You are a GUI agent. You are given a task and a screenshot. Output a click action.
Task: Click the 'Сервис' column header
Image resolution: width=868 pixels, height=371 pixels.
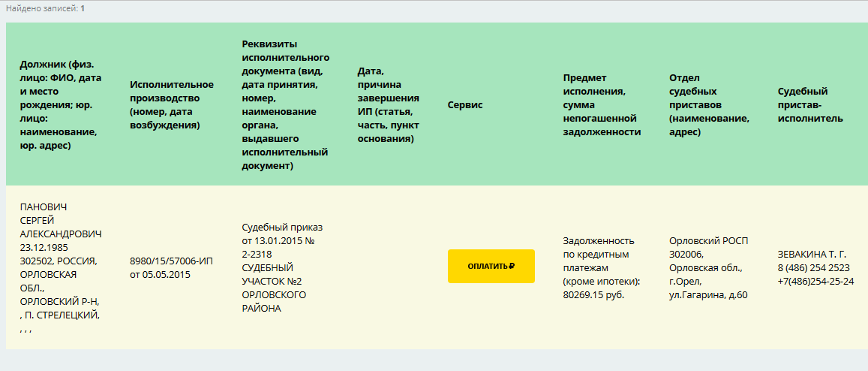tap(465, 104)
